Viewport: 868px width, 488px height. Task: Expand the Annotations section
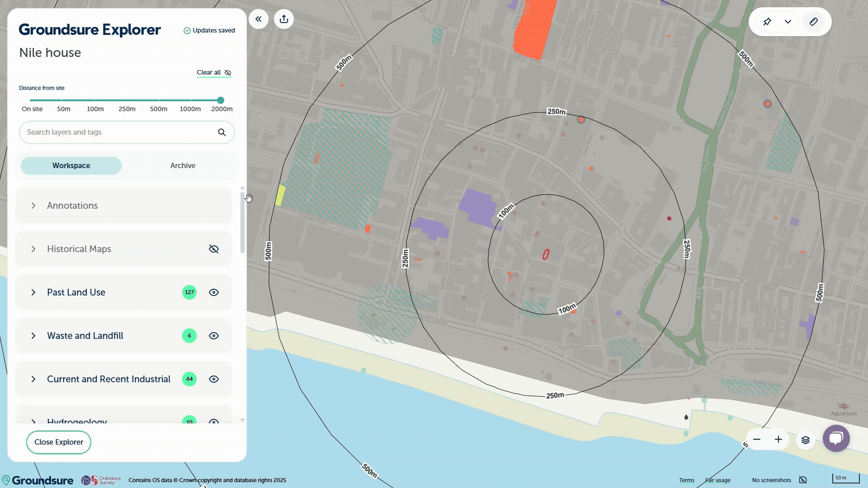coord(33,206)
